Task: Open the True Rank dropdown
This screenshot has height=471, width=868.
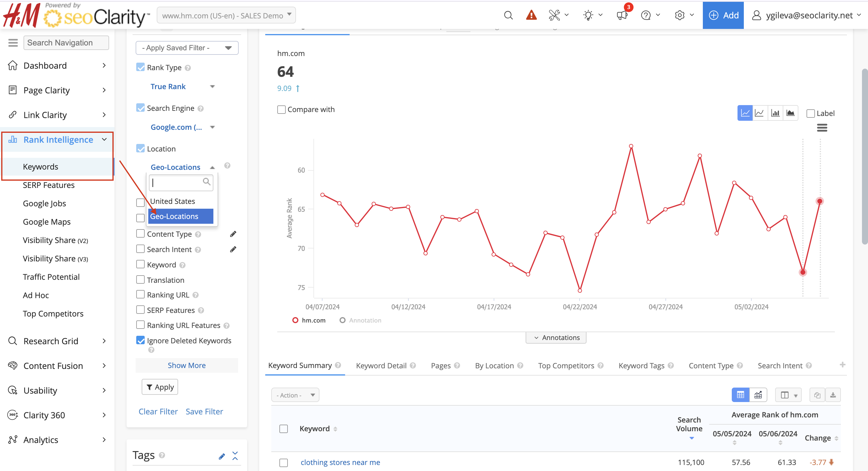Action: pos(182,86)
